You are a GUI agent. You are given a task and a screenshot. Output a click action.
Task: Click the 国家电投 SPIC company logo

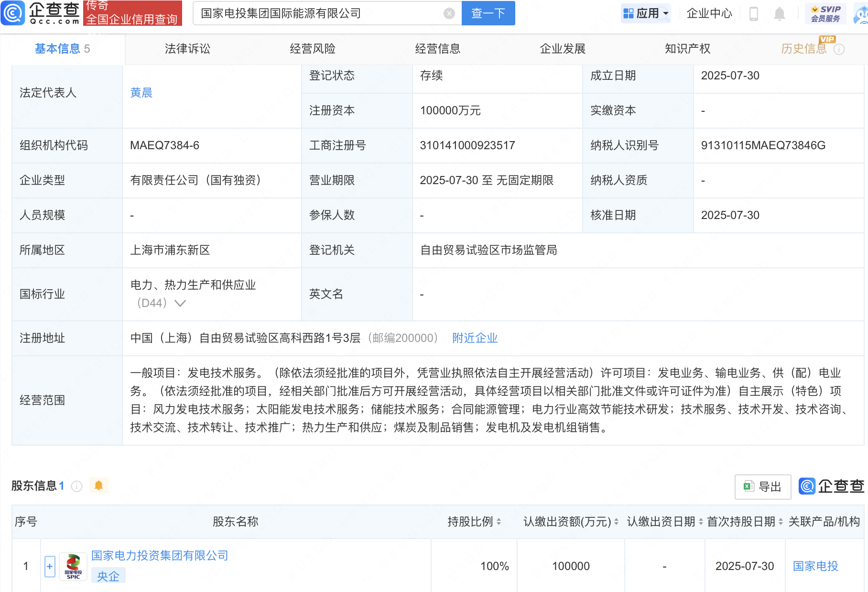73,566
